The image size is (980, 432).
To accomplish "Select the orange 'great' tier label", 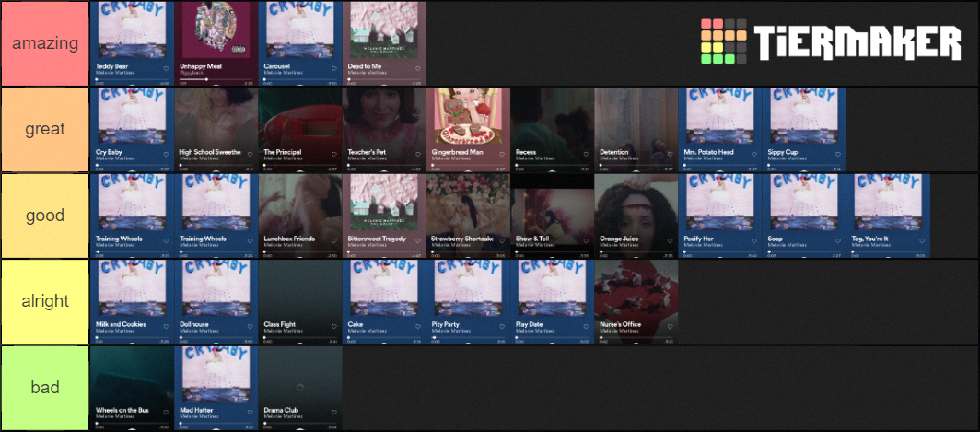I will pos(45,129).
